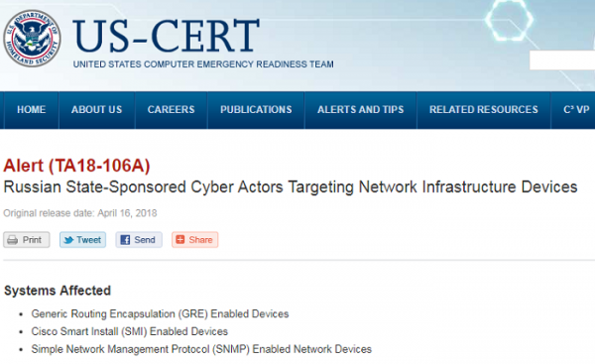The height and width of the screenshot is (364, 595).
Task: Click the Facebook icon on Send button
Action: pos(125,240)
